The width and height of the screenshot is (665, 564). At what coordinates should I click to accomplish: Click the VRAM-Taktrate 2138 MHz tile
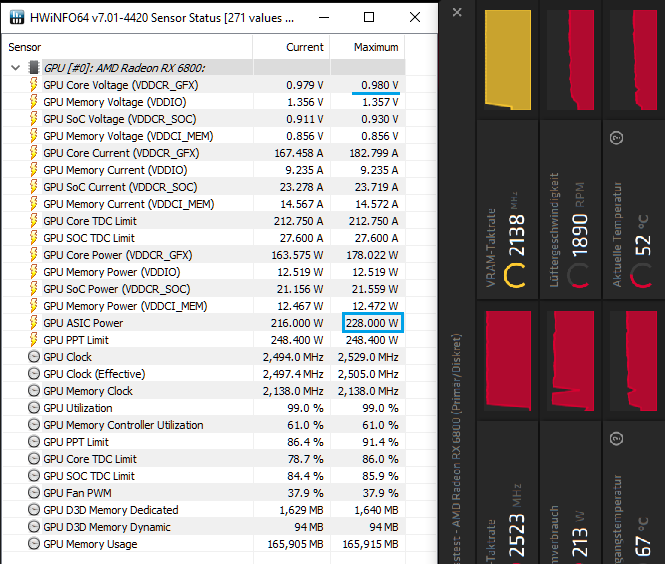[x=508, y=209]
